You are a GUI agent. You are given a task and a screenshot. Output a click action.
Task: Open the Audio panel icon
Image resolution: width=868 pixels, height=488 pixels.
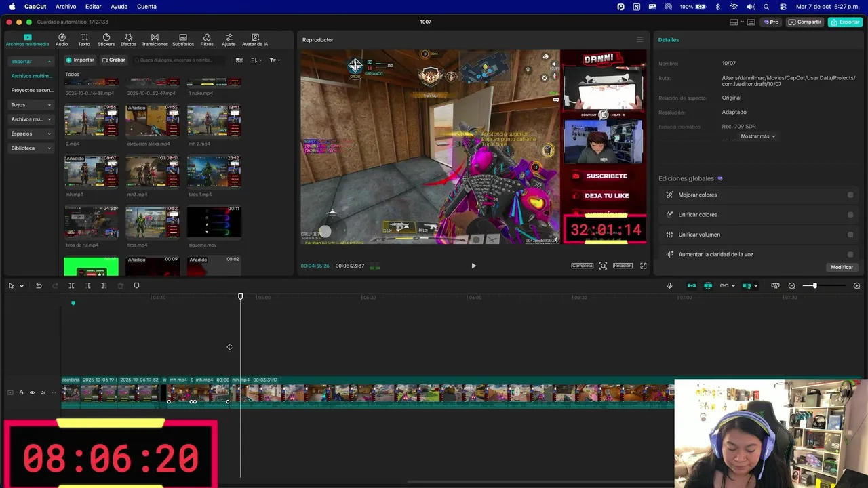point(62,40)
